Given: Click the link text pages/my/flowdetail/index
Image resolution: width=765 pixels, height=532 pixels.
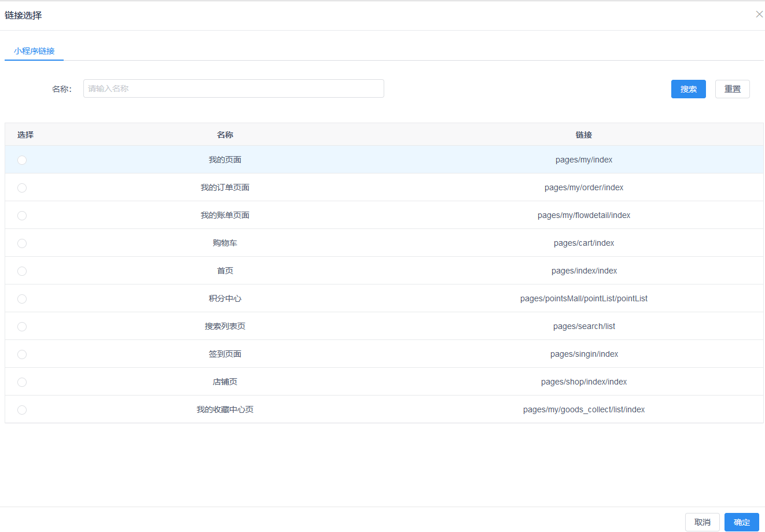Looking at the screenshot, I should (x=584, y=215).
